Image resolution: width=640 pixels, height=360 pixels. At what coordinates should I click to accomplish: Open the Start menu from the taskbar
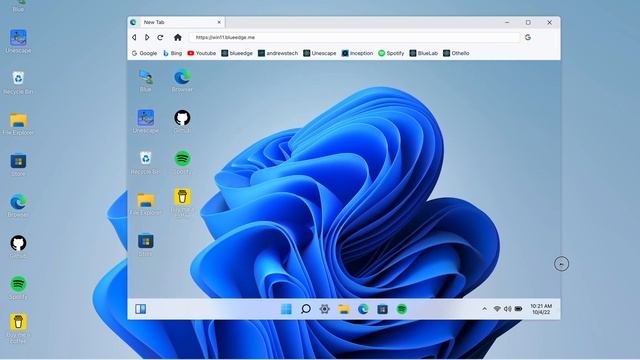(287, 309)
